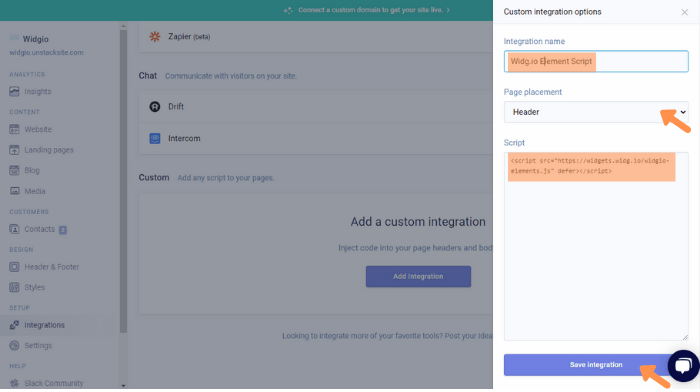Screen dimensions: 700x392
Task: Click the Add Integration button
Action: (418, 276)
